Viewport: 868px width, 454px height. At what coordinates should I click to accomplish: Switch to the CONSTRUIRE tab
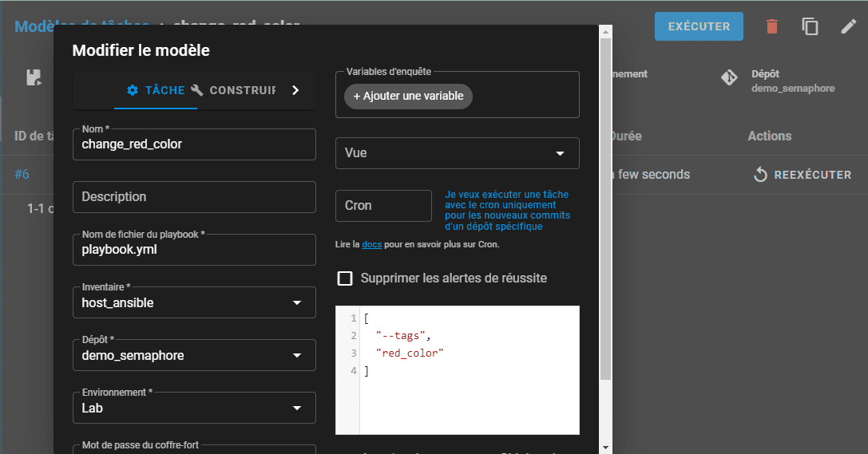[x=236, y=90]
